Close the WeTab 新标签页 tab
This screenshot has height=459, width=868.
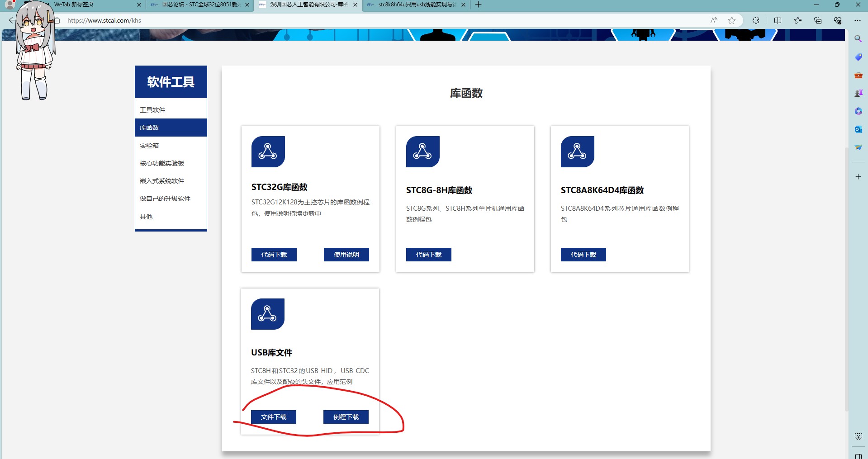pyautogui.click(x=139, y=5)
